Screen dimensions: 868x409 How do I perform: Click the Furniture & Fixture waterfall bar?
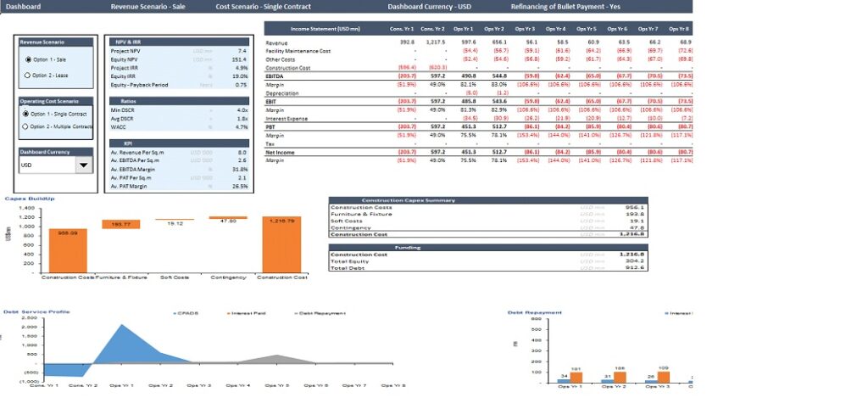point(120,224)
